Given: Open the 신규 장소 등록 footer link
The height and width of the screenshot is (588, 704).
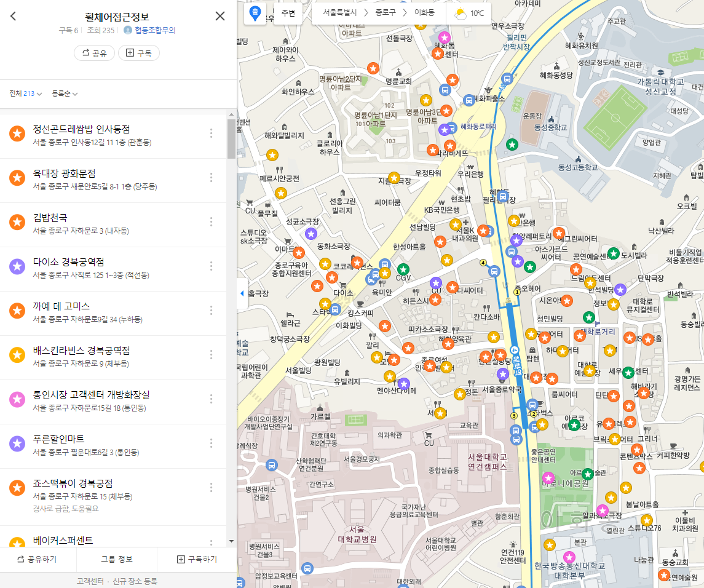Looking at the screenshot, I should [x=135, y=581].
